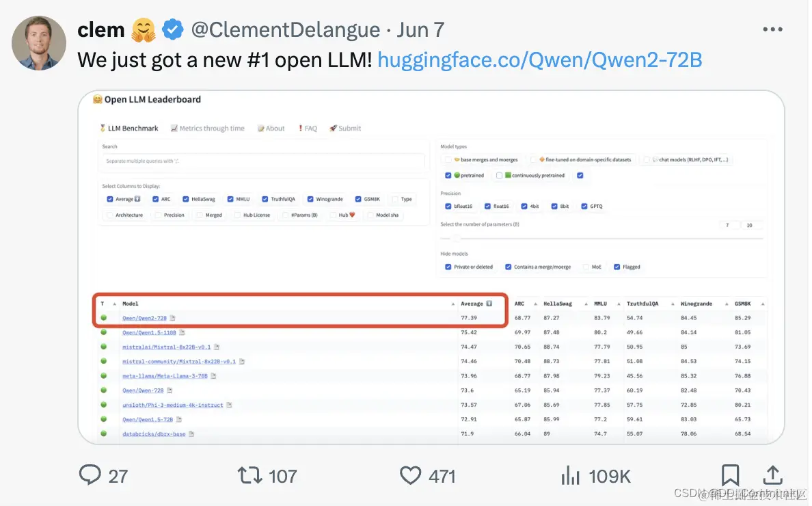812x506 pixels.
Task: Open the Qwen/Qwen1.5-110B model link
Action: click(x=149, y=332)
